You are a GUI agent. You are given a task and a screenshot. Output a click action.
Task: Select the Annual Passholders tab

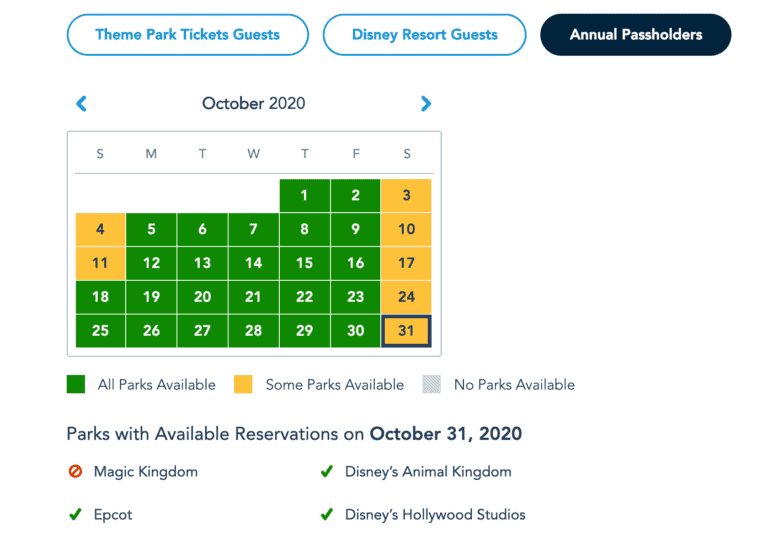click(636, 35)
